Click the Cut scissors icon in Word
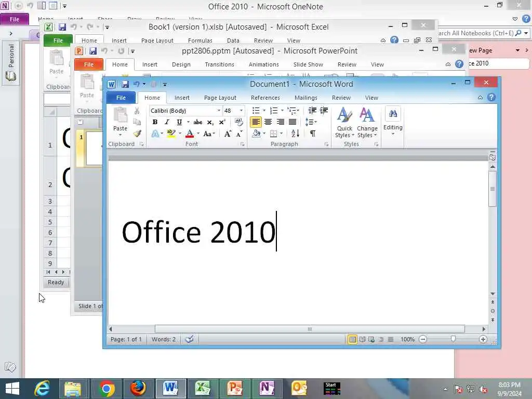Image resolution: width=532 pixels, height=399 pixels. pos(137,111)
